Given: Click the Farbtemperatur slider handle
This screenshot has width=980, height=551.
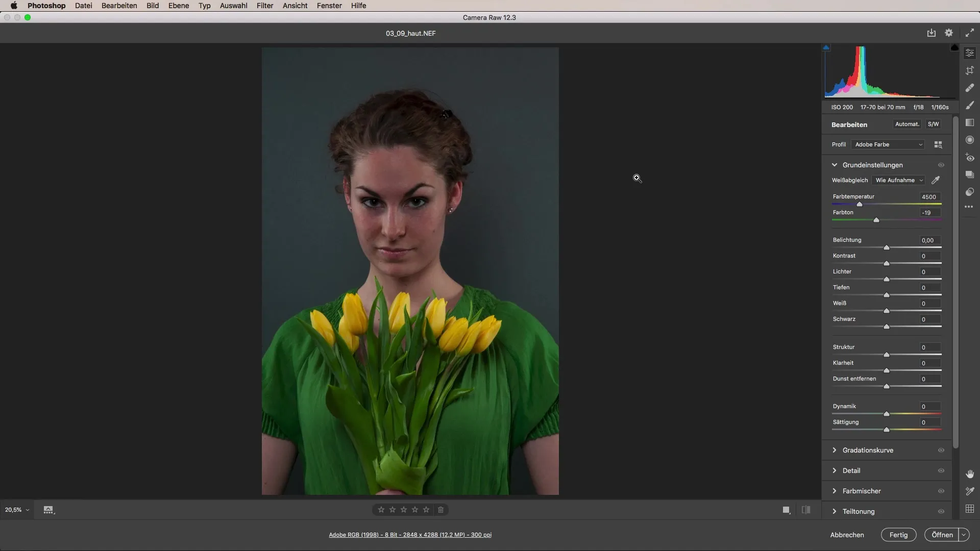Looking at the screenshot, I should tap(860, 204).
